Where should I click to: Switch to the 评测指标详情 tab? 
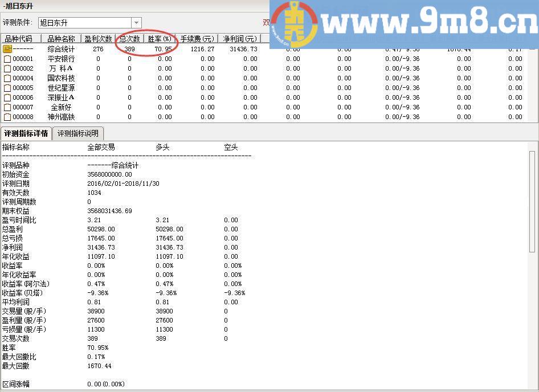tap(27, 133)
